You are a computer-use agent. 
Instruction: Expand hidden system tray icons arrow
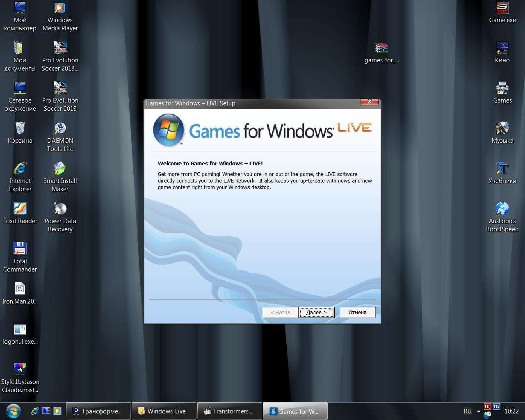click(478, 411)
